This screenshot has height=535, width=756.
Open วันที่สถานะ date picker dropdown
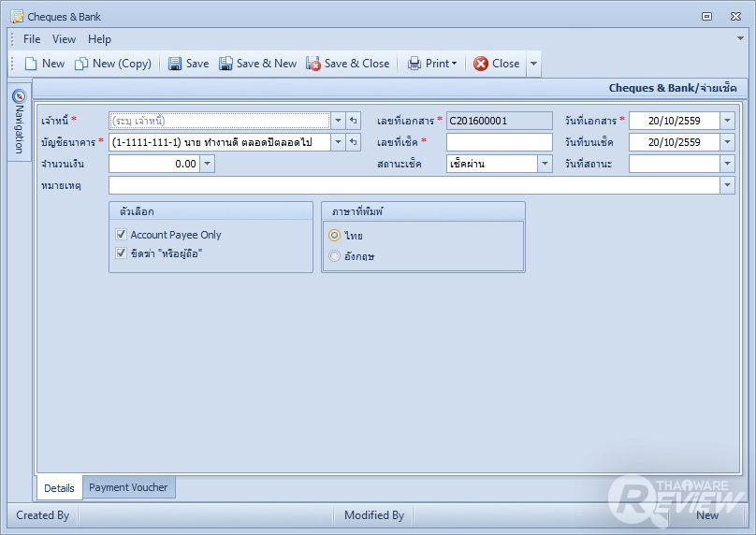click(728, 164)
